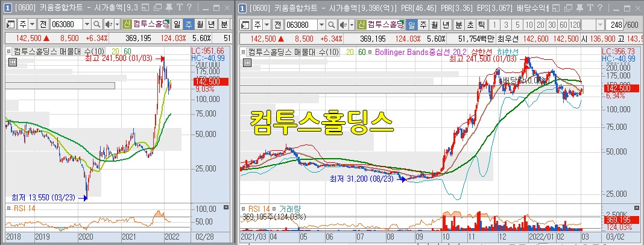Image resolution: width=644 pixels, height=245 pixels.
Task: Click RSI 14 label in left chart
Action: [x=24, y=208]
